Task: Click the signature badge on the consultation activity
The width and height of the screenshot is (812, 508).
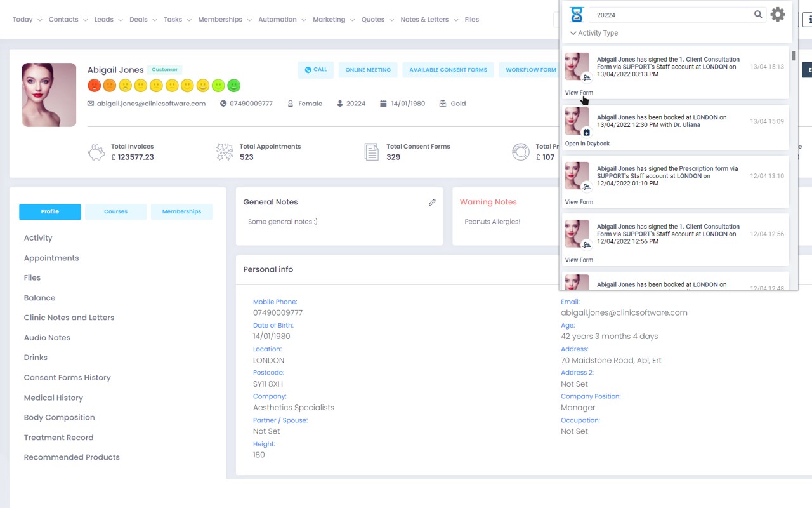Action: (586, 77)
